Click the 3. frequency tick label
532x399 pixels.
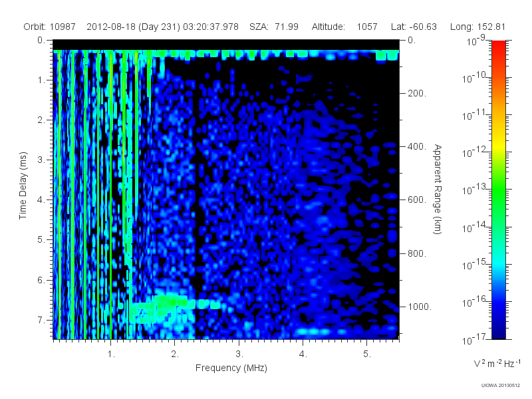tap(239, 354)
